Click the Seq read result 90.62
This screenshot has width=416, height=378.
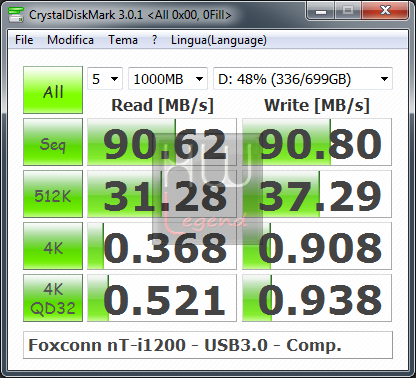[x=162, y=142]
